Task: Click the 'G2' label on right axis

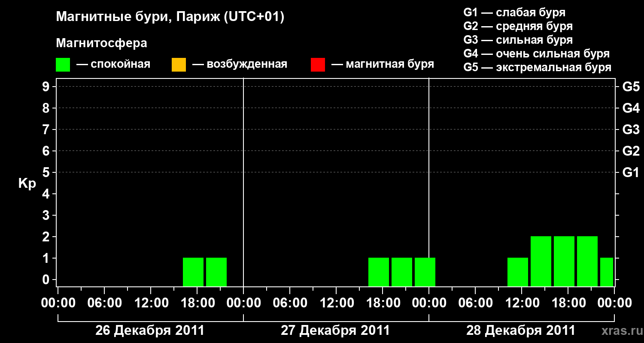Action: click(x=631, y=151)
